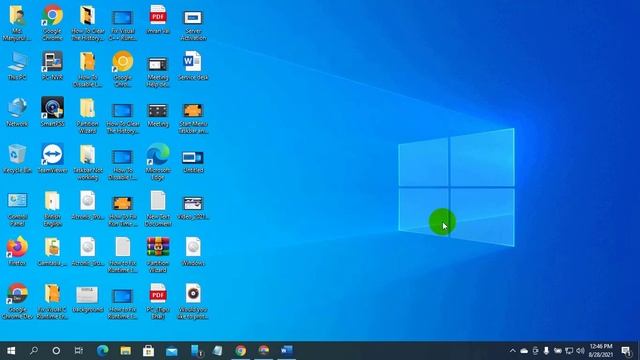Open Cortana from the taskbar
Viewport: 640px width, 360px height.
[56, 351]
